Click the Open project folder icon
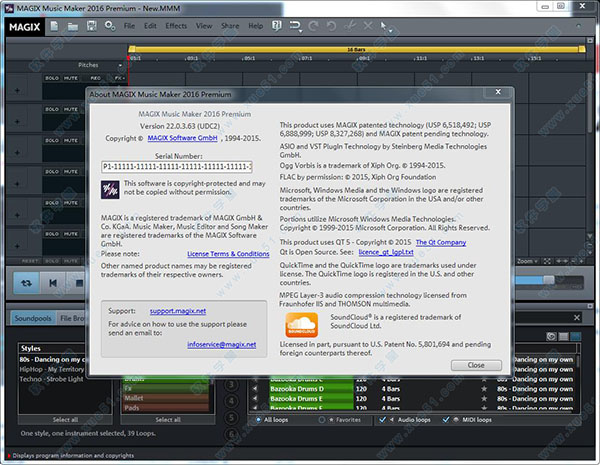 (73, 26)
